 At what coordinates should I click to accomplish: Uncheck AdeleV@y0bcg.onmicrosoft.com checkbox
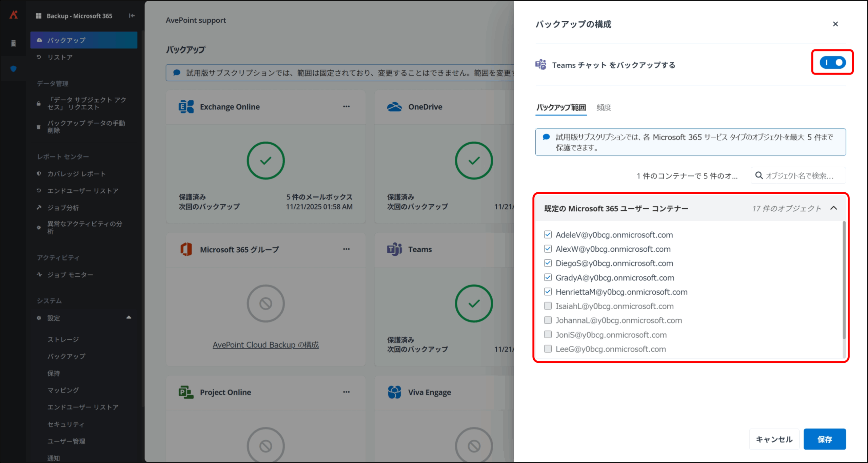(x=548, y=234)
